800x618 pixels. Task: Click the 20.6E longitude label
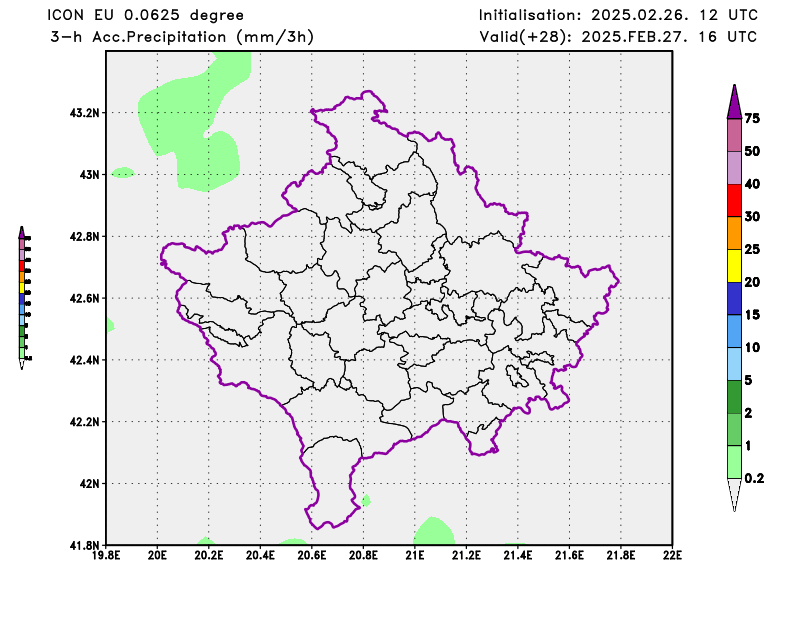[312, 555]
